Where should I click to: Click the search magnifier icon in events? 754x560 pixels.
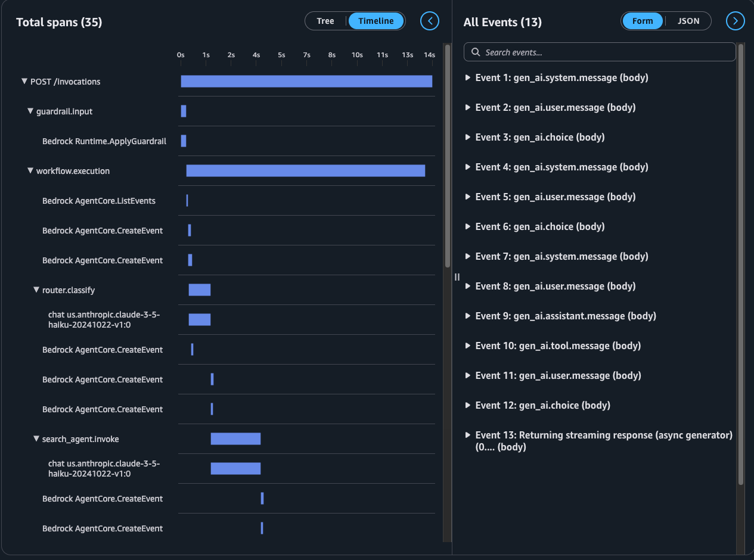[476, 52]
